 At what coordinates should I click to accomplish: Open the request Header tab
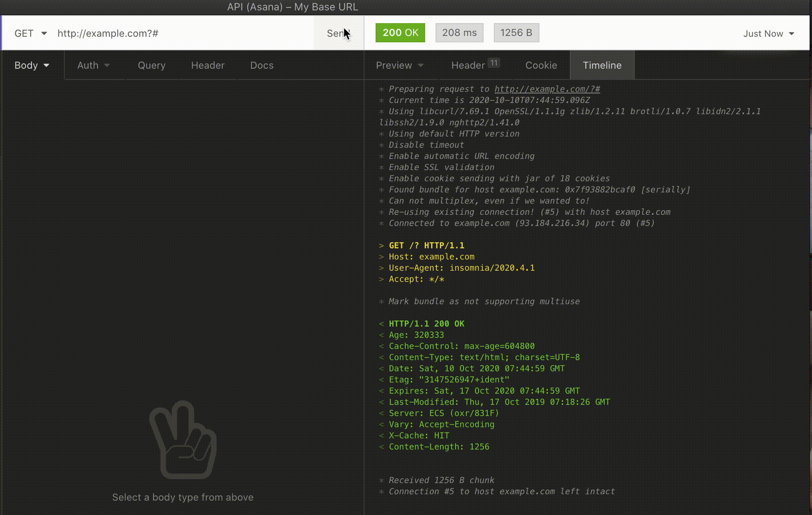click(208, 65)
